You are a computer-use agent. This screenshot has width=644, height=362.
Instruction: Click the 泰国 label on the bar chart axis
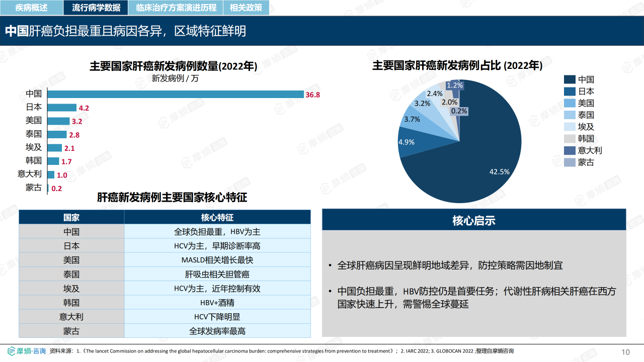pos(34,134)
